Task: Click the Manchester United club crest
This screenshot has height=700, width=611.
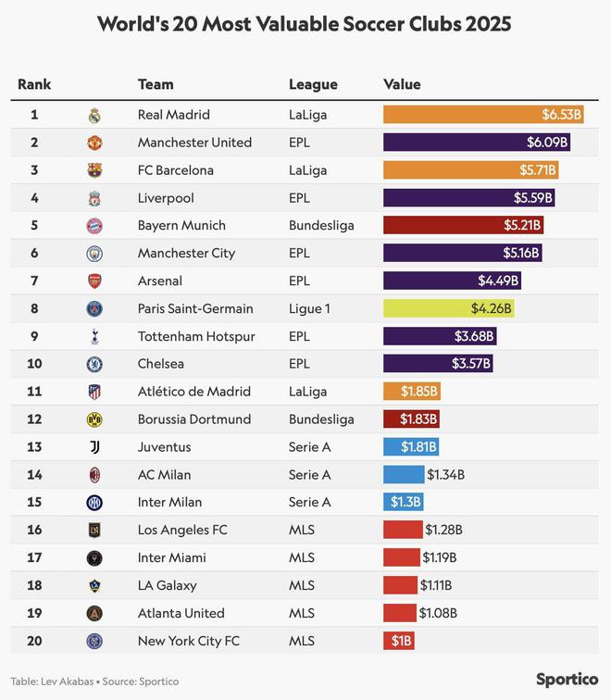Action: click(x=94, y=143)
